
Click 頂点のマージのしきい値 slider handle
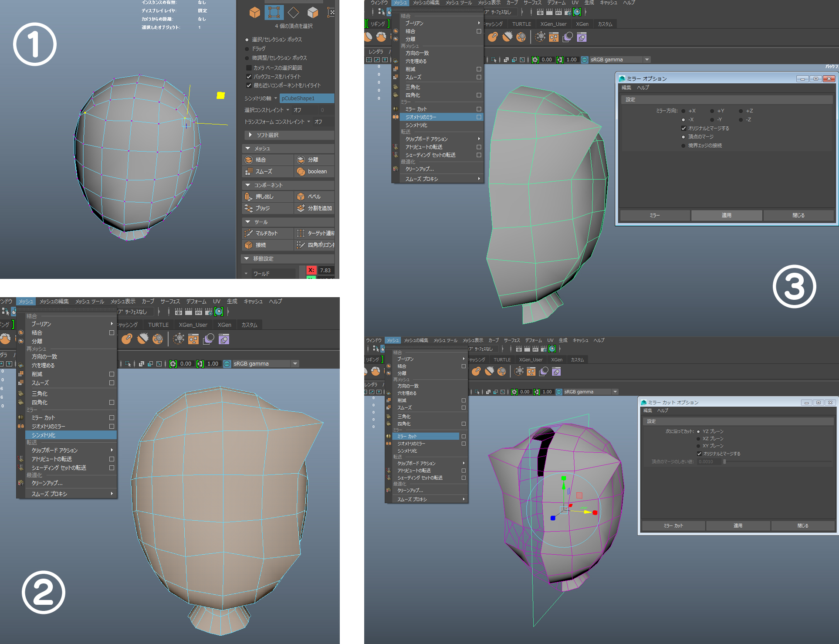[724, 461]
